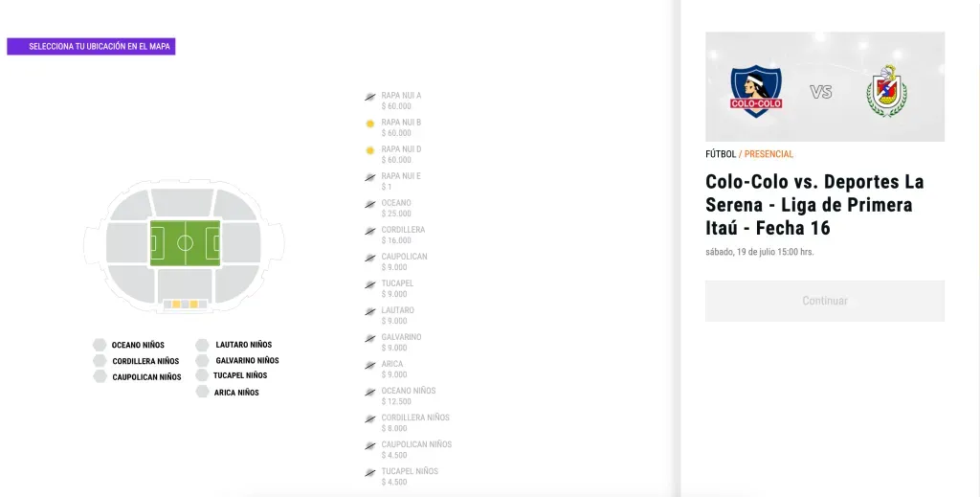Click the yellow dot beside Rapa Nui D
This screenshot has height=497, width=980.
coord(370,150)
